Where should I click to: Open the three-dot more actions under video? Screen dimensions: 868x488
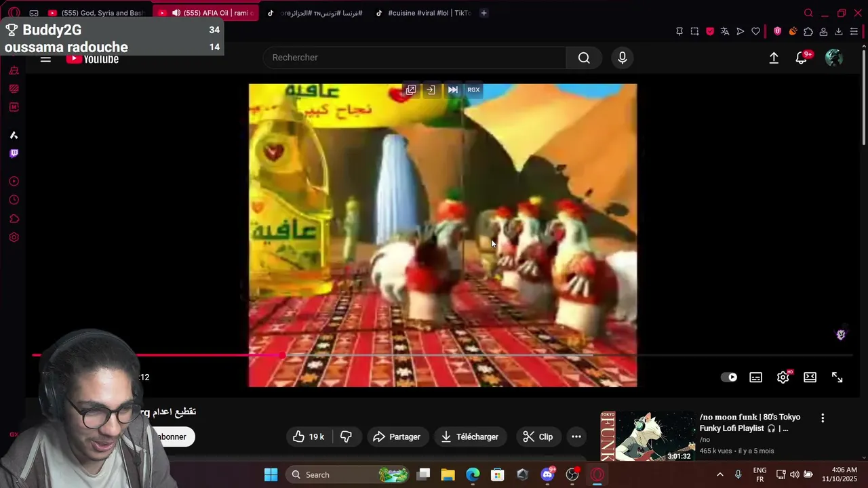[x=576, y=436]
